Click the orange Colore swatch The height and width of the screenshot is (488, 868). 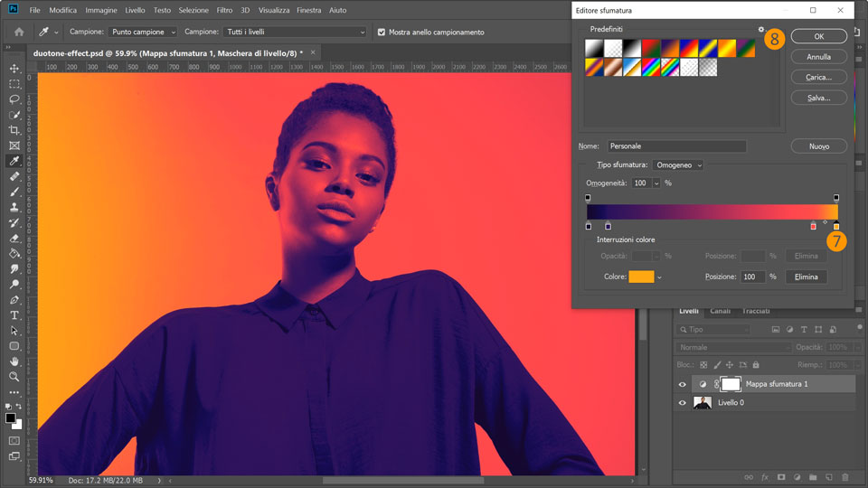tap(641, 277)
